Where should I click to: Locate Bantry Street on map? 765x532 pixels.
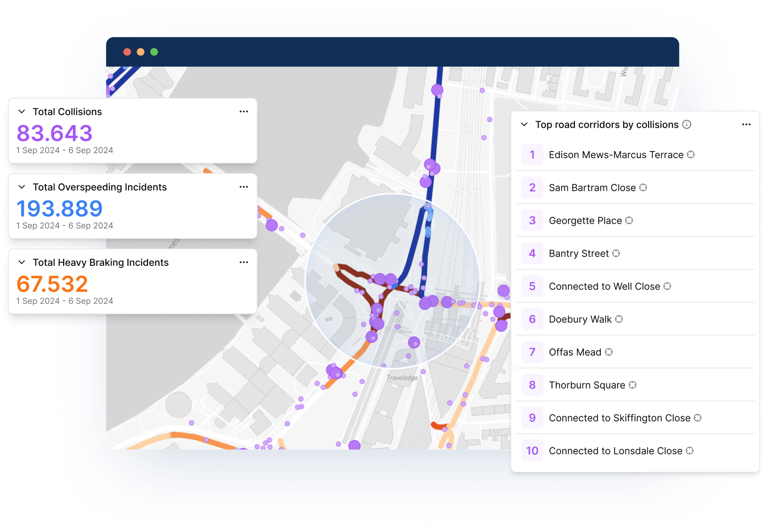point(616,254)
